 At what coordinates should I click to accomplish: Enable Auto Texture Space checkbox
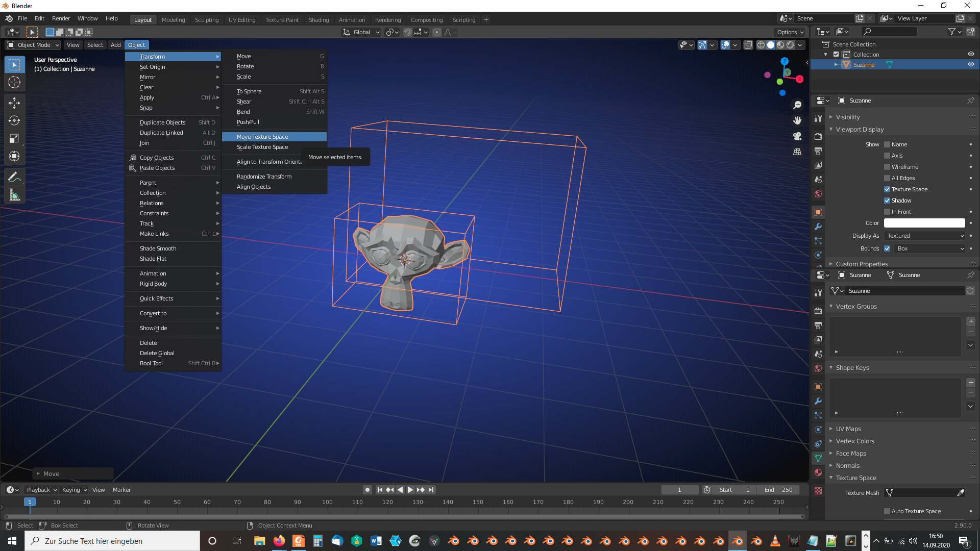[887, 511]
